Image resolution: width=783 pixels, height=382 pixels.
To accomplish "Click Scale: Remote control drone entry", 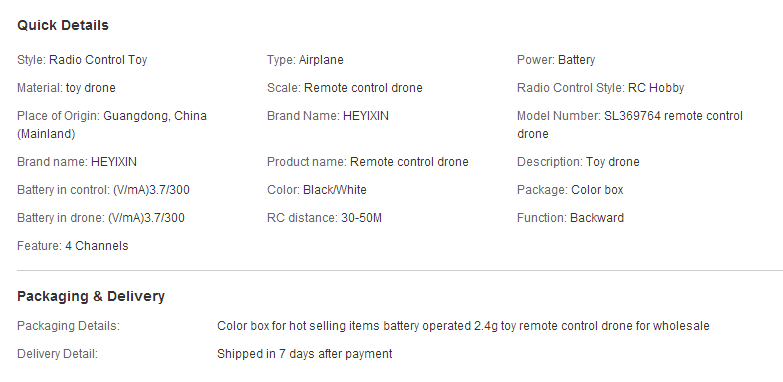I will [x=345, y=88].
